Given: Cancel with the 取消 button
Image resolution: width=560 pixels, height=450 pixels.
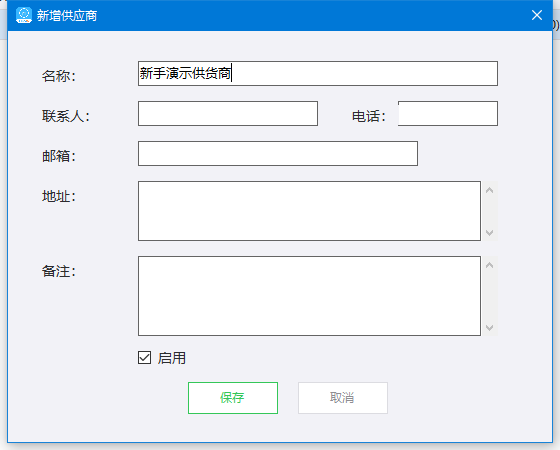Looking at the screenshot, I should tap(343, 398).
